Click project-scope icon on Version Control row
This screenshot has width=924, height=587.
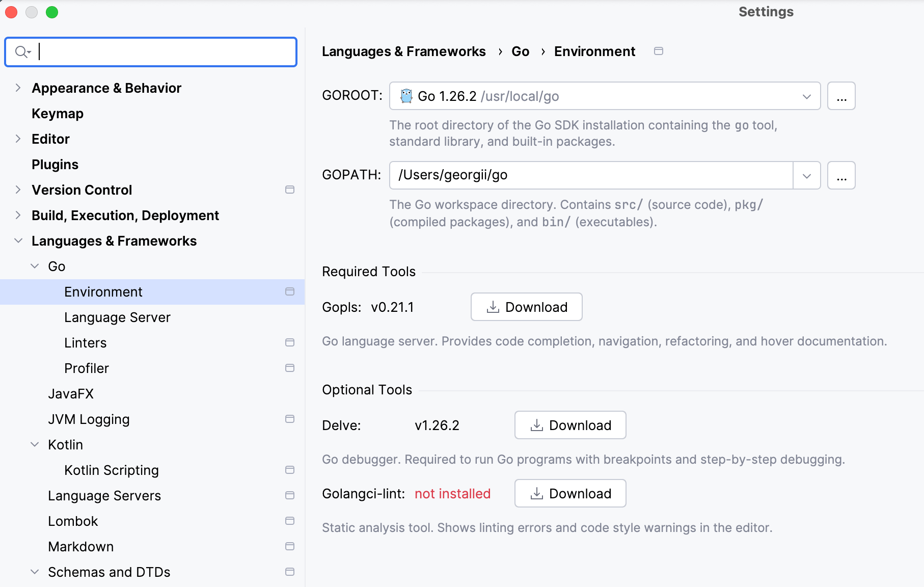tap(290, 190)
